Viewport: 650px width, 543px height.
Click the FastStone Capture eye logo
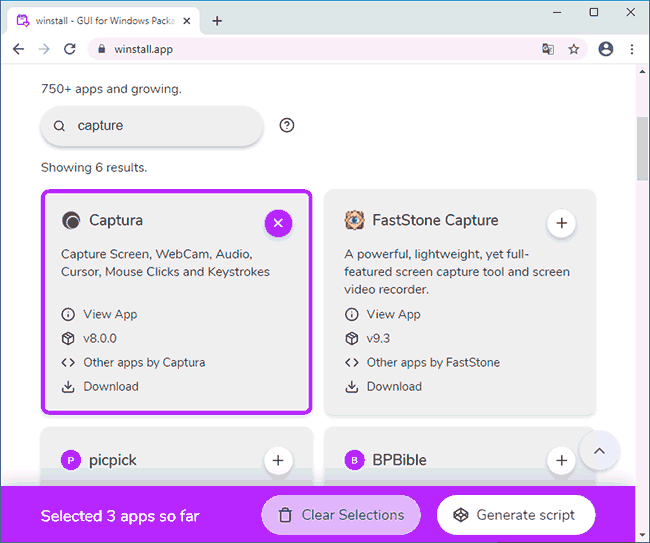(x=354, y=220)
